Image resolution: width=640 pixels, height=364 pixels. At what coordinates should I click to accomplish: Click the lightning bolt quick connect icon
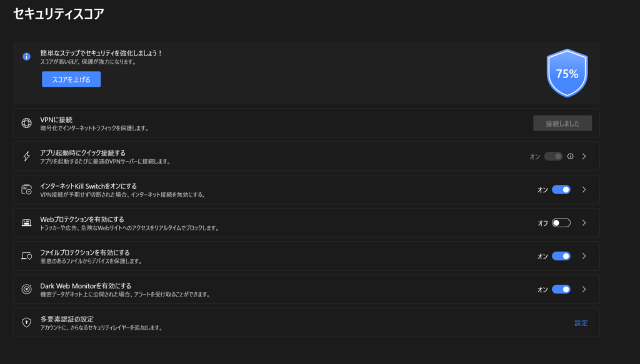[x=26, y=156]
